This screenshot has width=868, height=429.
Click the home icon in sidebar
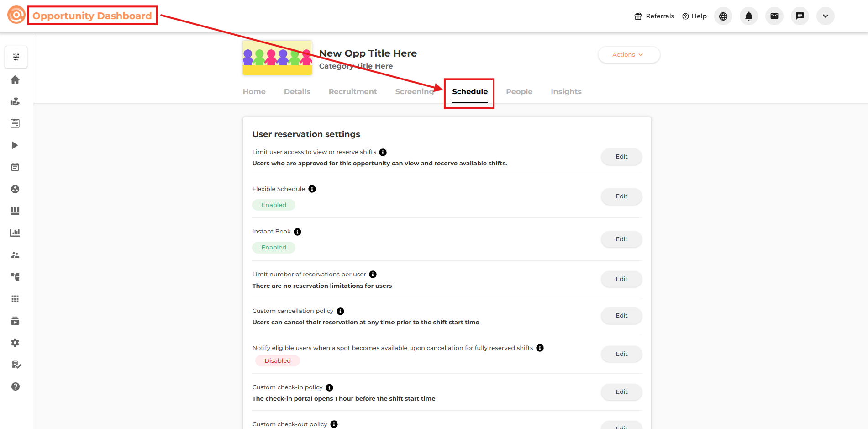coord(15,80)
